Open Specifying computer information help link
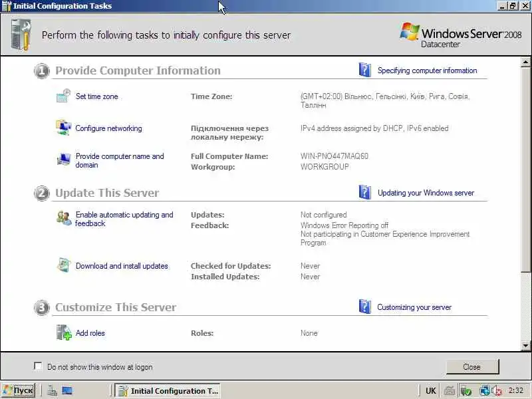This screenshot has width=532, height=399. click(x=427, y=70)
